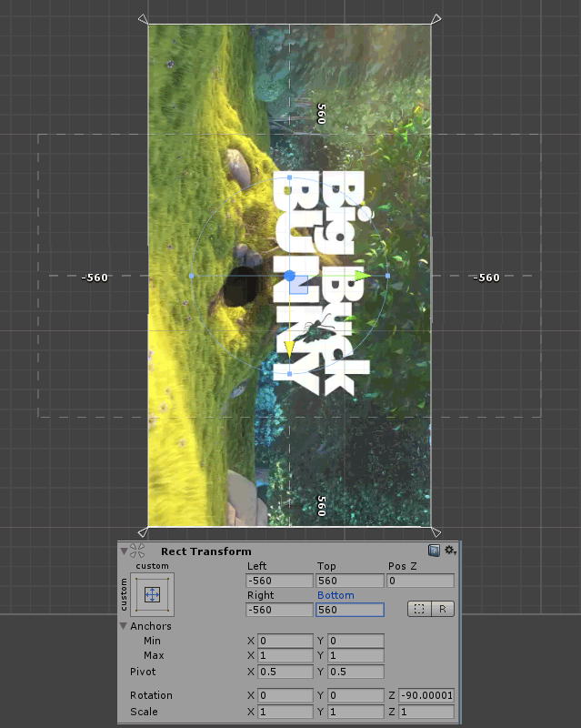Screen dimensions: 581x728
Task: Click the Anchors Min X field
Action: pos(285,641)
